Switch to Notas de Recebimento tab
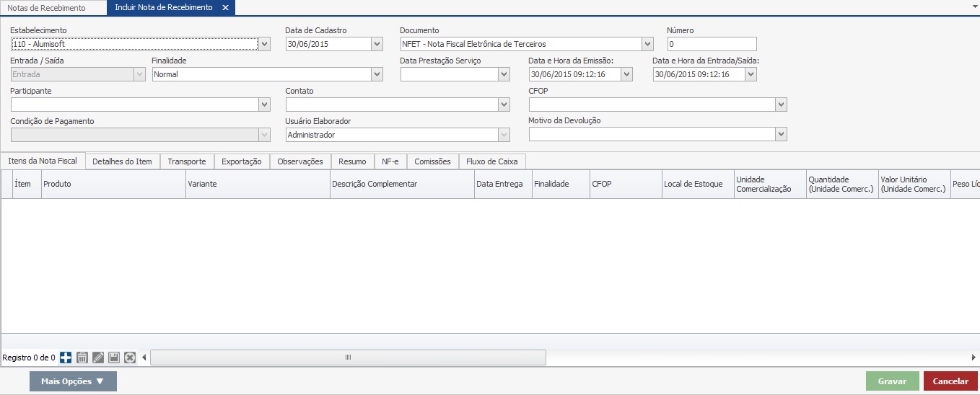The width and height of the screenshot is (980, 395). (x=46, y=8)
